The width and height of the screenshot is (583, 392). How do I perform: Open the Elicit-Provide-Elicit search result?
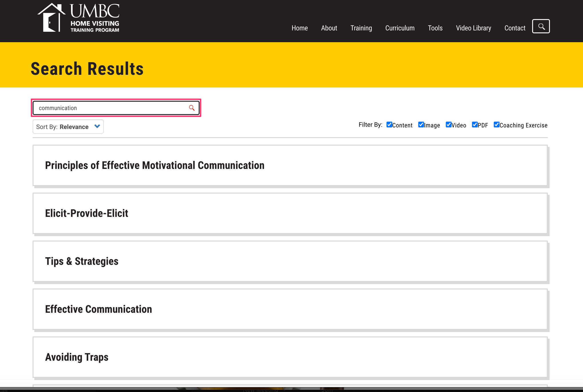click(x=87, y=214)
